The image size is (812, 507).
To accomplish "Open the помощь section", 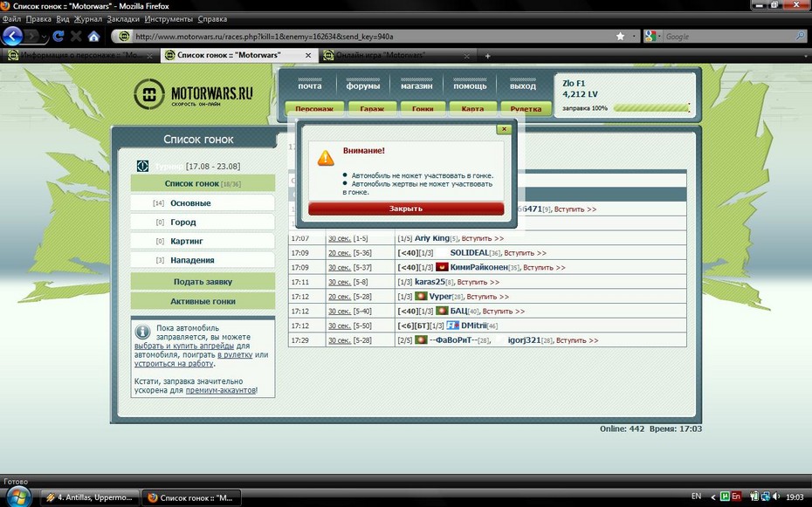I will coord(470,86).
